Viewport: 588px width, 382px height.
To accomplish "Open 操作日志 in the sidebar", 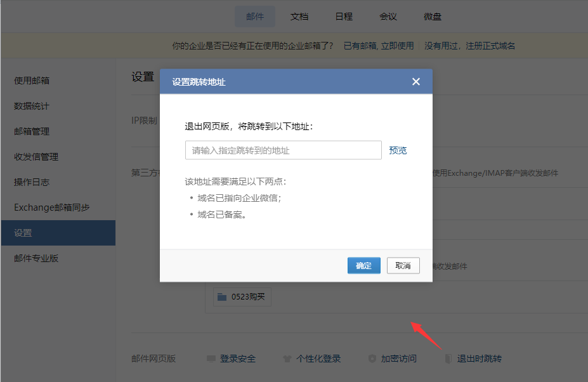I will [x=32, y=182].
